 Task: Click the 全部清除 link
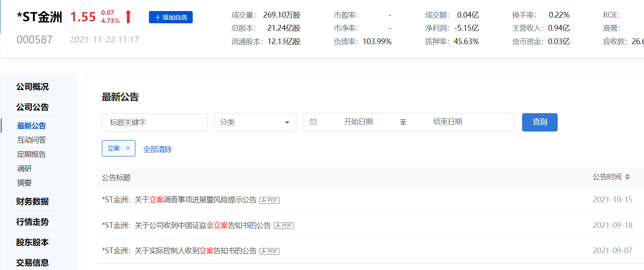click(x=158, y=150)
